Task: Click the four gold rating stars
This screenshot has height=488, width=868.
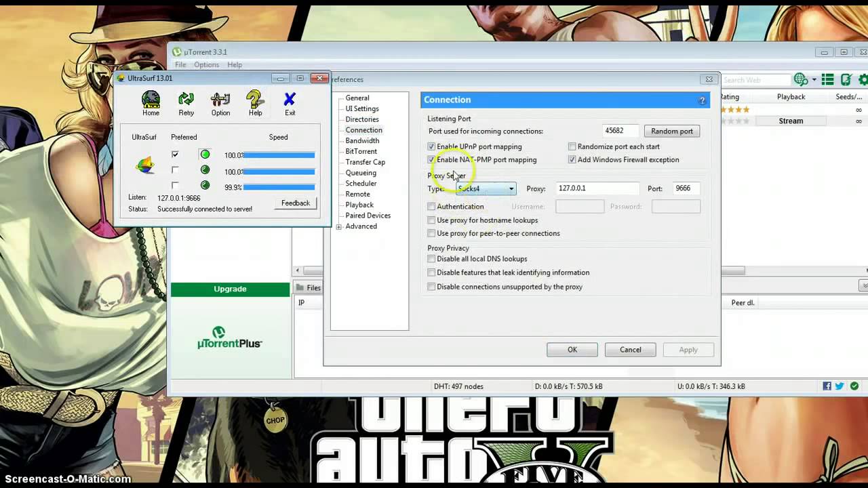Action: click(735, 110)
